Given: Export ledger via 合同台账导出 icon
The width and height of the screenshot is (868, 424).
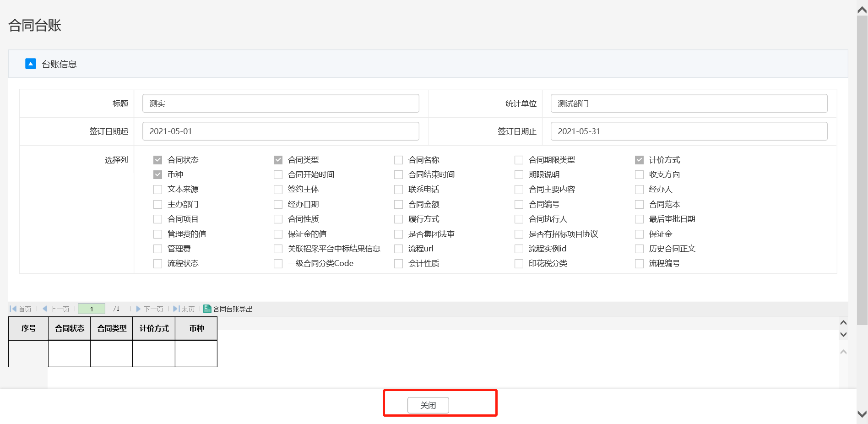Looking at the screenshot, I should [207, 309].
